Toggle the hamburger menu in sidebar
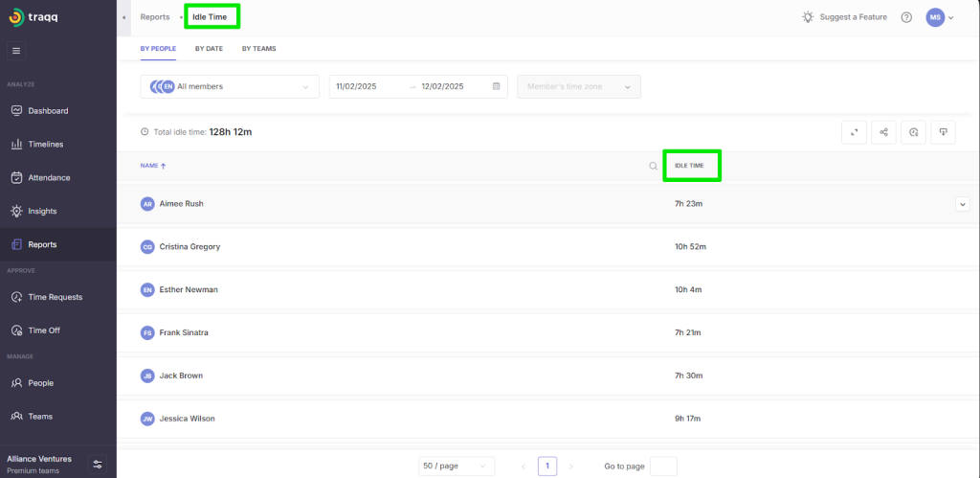The width and height of the screenshot is (980, 478). click(16, 51)
